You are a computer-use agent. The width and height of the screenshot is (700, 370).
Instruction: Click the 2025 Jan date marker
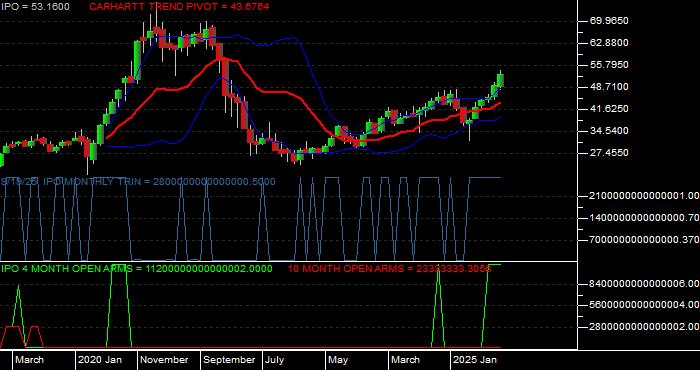tap(475, 360)
